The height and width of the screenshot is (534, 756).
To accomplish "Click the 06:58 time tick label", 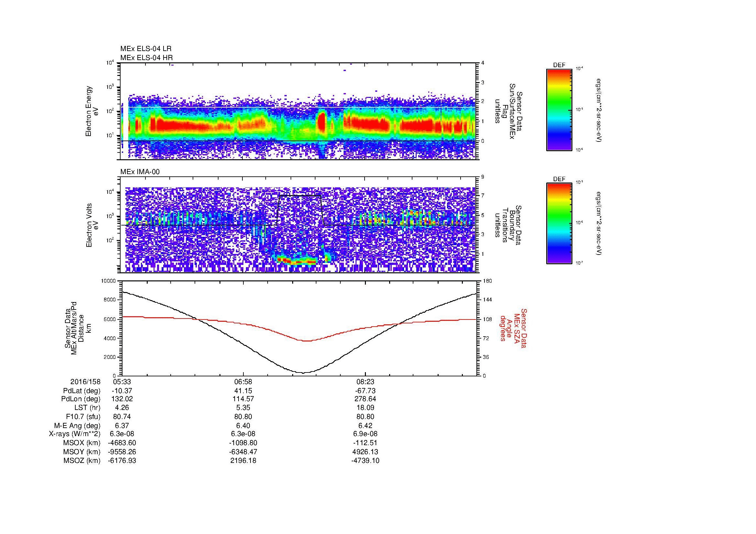I will tap(243, 382).
